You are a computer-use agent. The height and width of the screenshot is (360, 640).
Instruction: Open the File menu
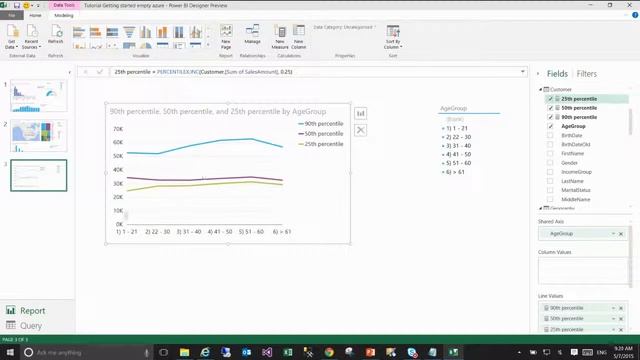pos(11,15)
